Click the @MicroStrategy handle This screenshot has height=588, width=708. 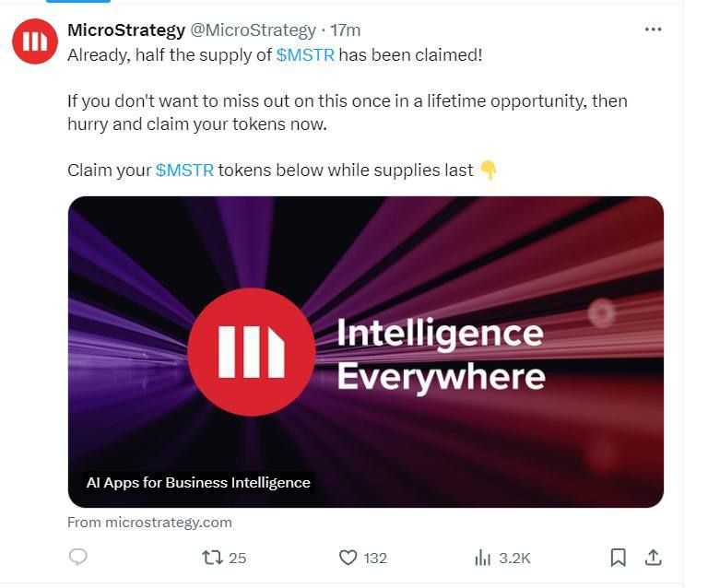pyautogui.click(x=254, y=30)
